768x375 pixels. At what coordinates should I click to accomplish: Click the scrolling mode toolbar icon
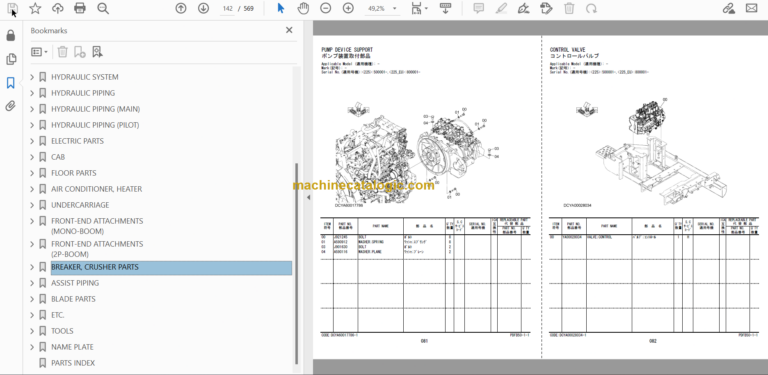(x=445, y=8)
